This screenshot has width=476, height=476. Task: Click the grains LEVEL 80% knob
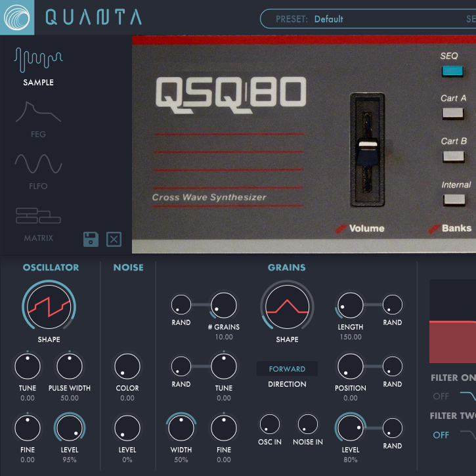pos(351,428)
